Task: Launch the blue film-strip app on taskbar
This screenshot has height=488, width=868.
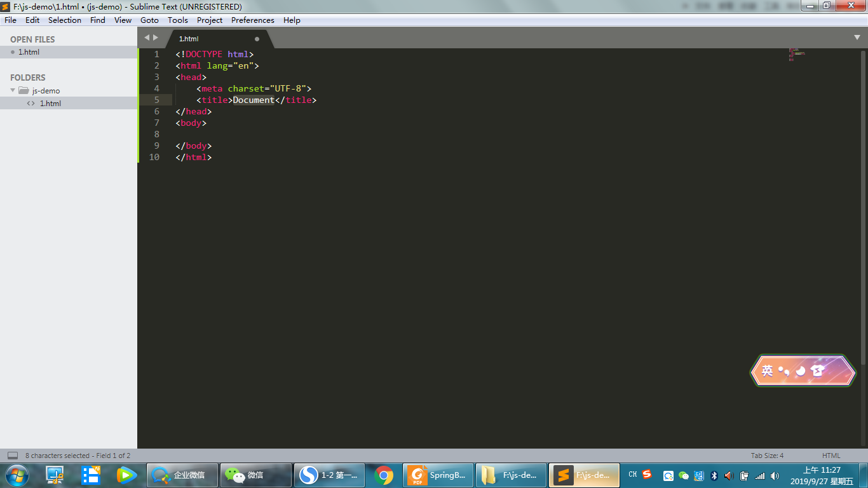Action: pyautogui.click(x=91, y=475)
